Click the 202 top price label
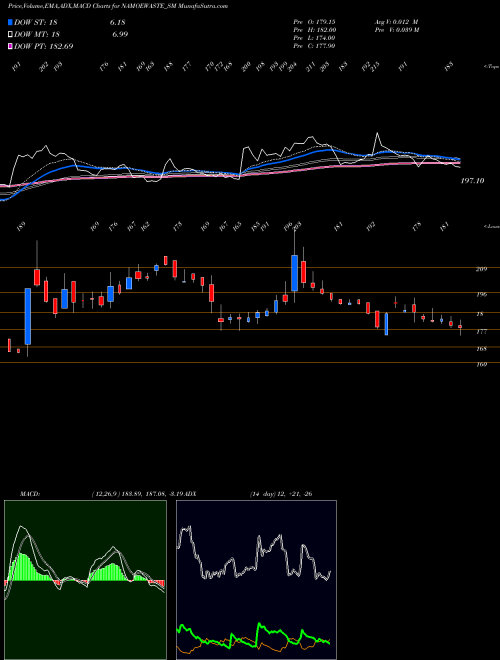The height and width of the screenshot is (660, 500). (44, 67)
